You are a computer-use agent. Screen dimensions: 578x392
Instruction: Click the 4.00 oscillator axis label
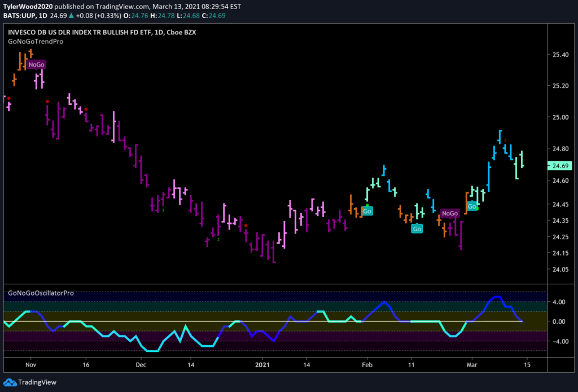point(560,302)
